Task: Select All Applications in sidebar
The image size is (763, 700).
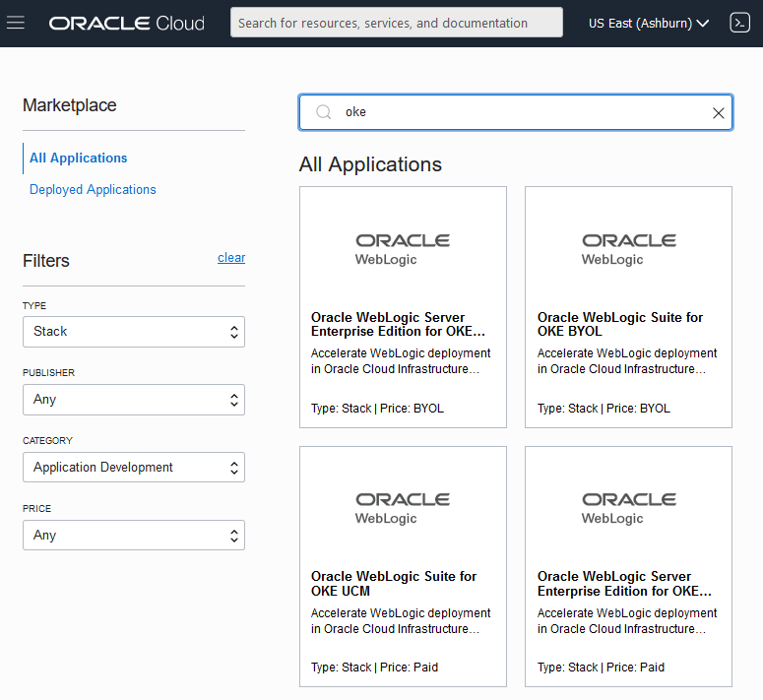Action: [79, 158]
